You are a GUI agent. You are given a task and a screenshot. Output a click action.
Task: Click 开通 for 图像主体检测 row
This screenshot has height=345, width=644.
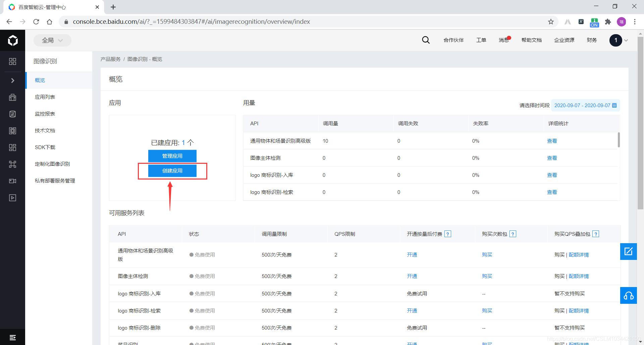[x=412, y=276]
